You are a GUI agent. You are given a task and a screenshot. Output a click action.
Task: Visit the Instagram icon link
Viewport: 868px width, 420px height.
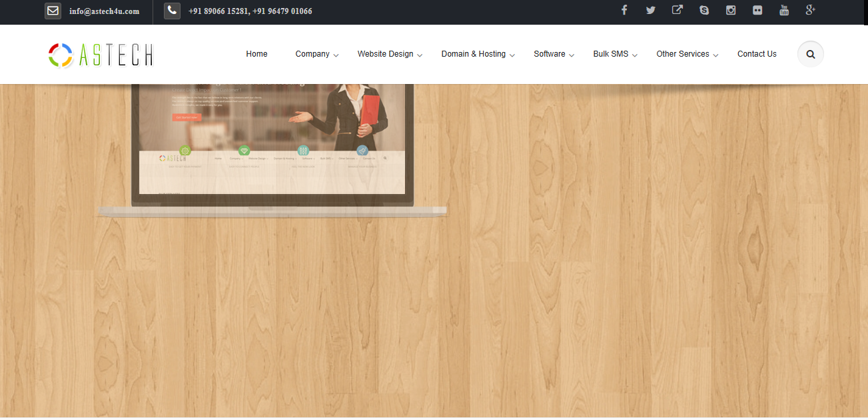pyautogui.click(x=731, y=10)
